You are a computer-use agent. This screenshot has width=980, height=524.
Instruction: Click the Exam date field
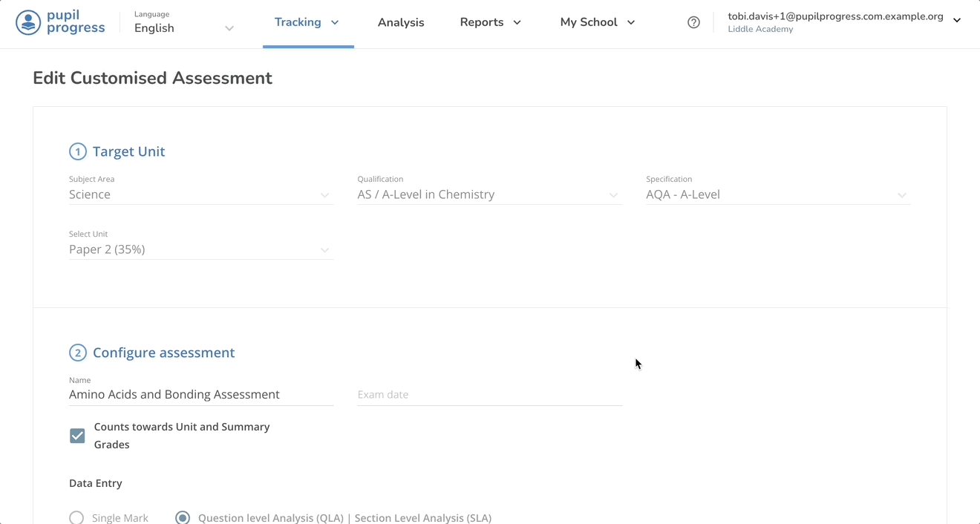click(x=489, y=394)
